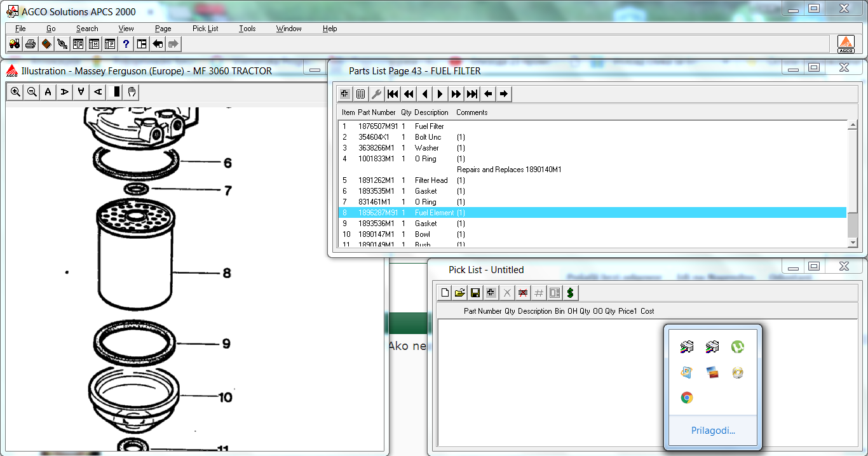Image resolution: width=868 pixels, height=456 pixels.
Task: Click the parts list scroll down arrow
Action: pyautogui.click(x=853, y=242)
